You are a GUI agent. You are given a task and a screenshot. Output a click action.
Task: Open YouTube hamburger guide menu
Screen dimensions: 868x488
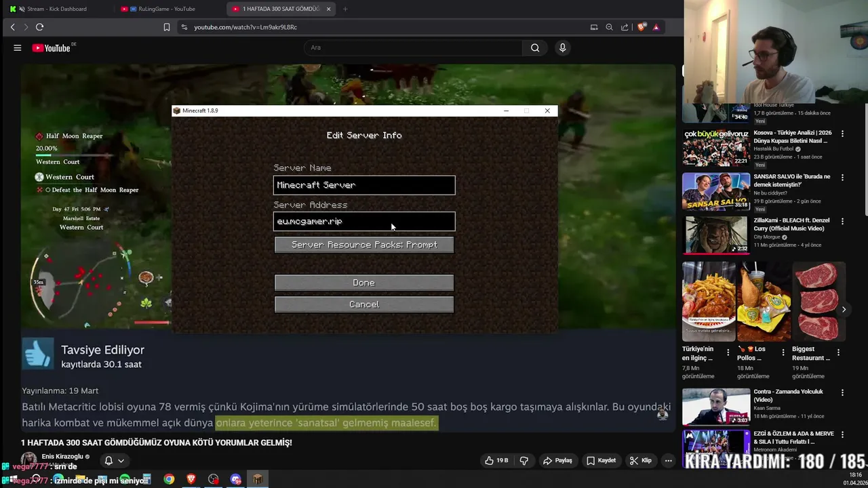coord(18,48)
